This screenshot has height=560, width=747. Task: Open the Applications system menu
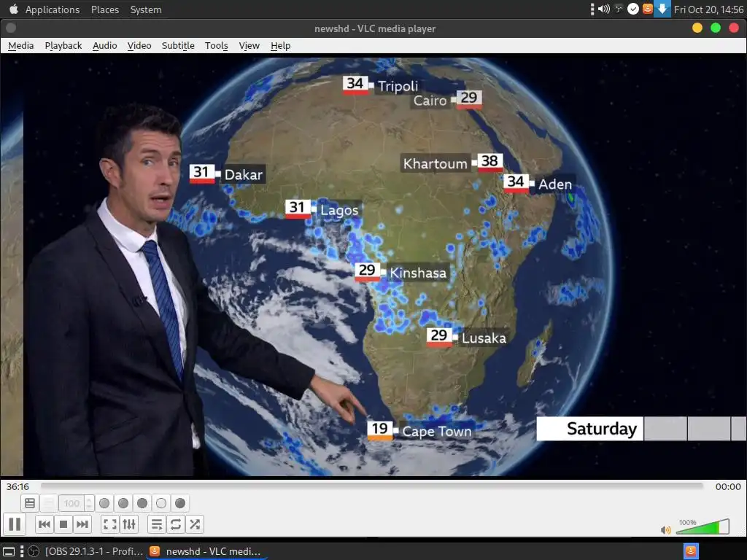pos(53,9)
